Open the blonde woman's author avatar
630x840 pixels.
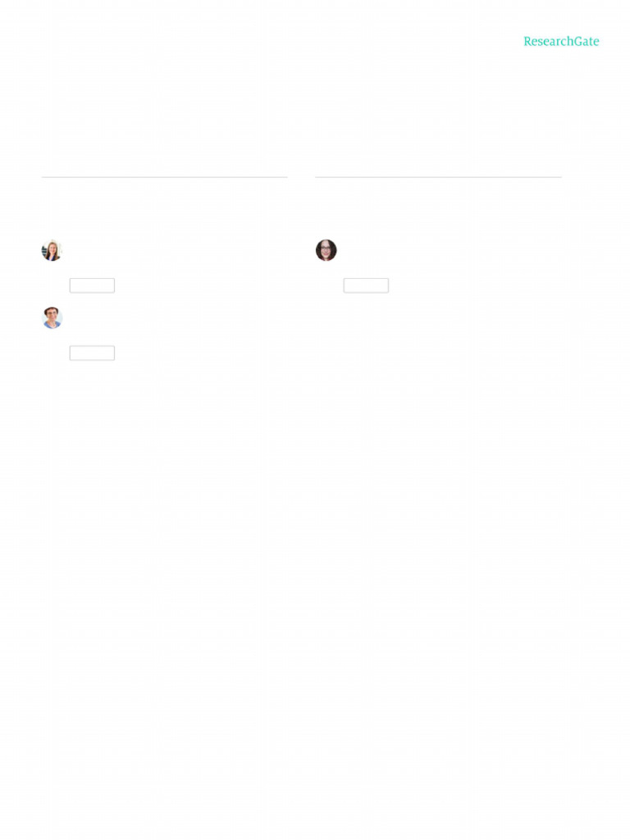(x=52, y=250)
